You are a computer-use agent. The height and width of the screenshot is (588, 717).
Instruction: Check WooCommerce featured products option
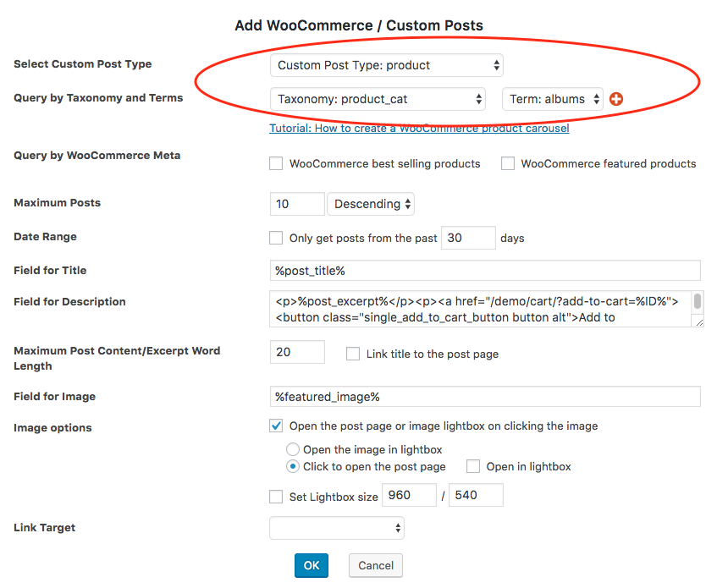(x=508, y=163)
